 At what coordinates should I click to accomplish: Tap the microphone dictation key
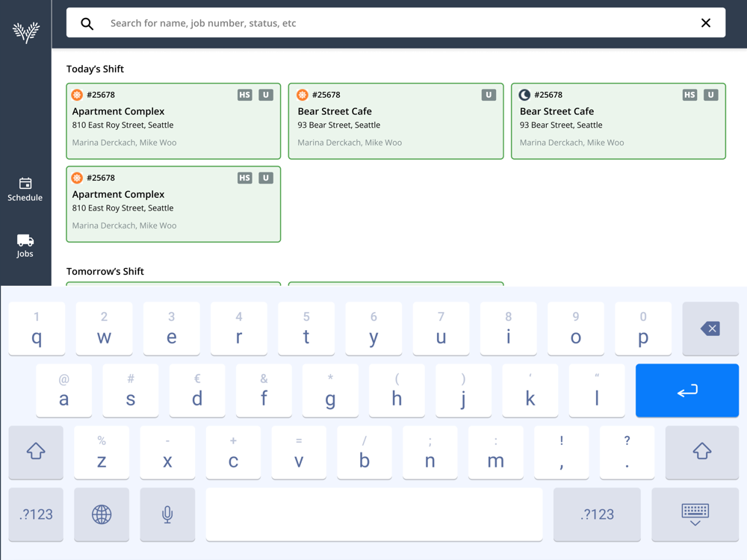point(167,514)
